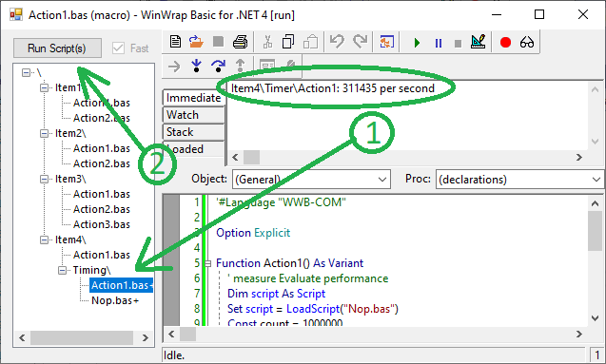The image size is (606, 364).
Task: Select Action1.bas under Item3
Action: [102, 194]
